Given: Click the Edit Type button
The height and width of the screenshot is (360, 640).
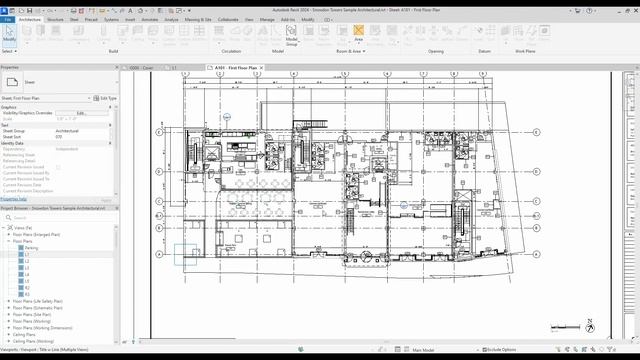Looking at the screenshot, I should (x=105, y=98).
